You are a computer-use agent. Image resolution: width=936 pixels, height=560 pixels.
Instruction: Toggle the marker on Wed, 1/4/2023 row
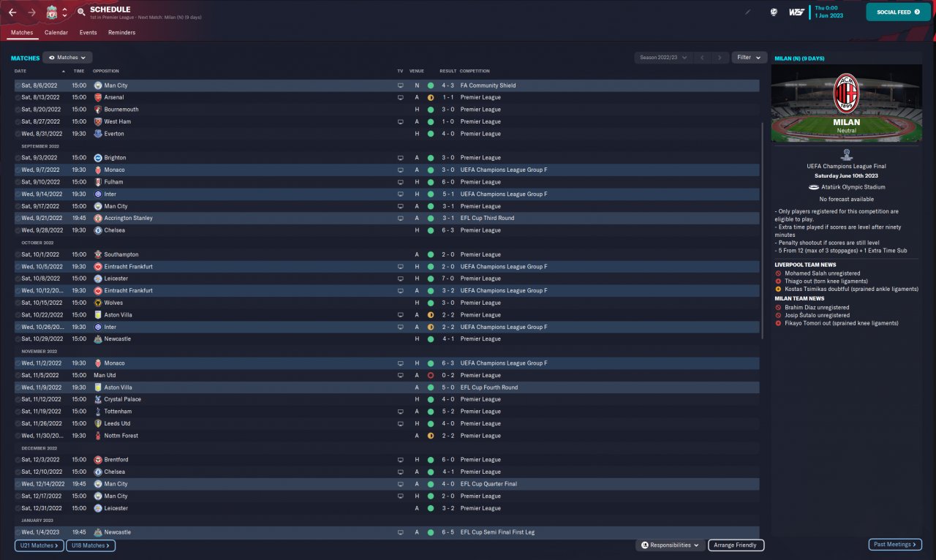coord(18,532)
